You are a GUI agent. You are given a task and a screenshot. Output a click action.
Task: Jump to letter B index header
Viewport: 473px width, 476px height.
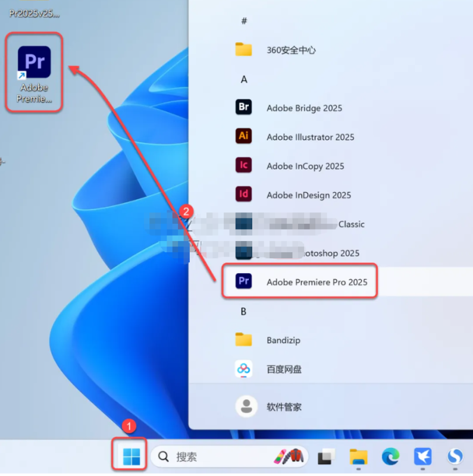[x=243, y=311]
